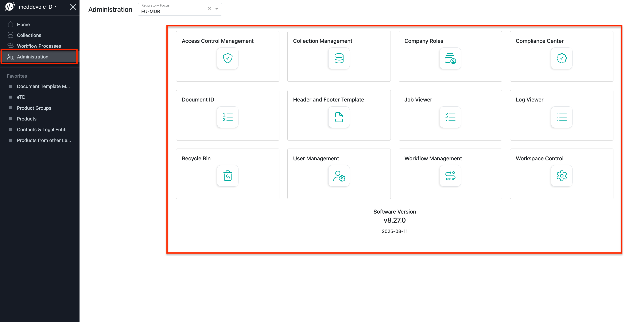The height and width of the screenshot is (322, 644).
Task: Expand the Regulatory Focus dropdown arrow
Action: [x=217, y=9]
